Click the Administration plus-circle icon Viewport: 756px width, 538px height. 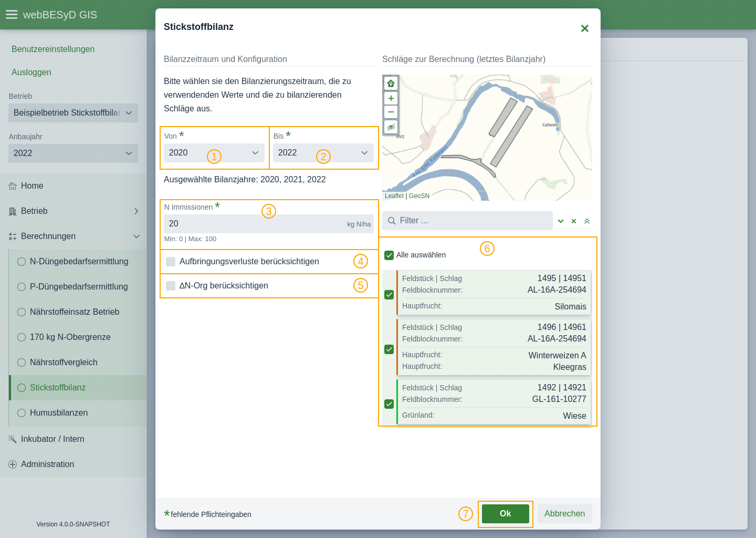pyautogui.click(x=13, y=464)
